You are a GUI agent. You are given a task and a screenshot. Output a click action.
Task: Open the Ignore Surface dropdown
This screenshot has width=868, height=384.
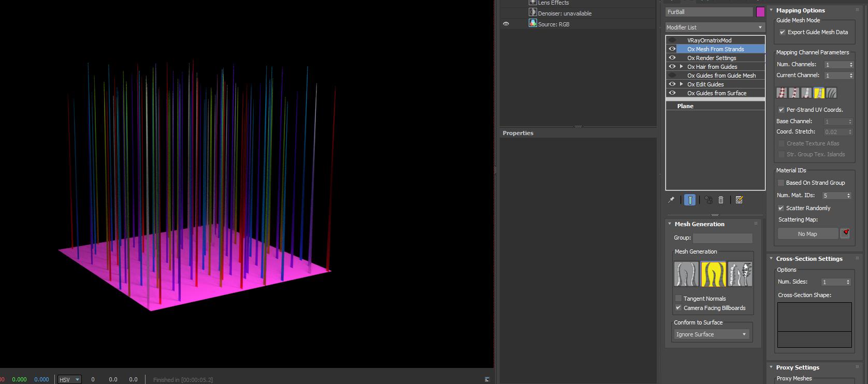[x=712, y=334]
